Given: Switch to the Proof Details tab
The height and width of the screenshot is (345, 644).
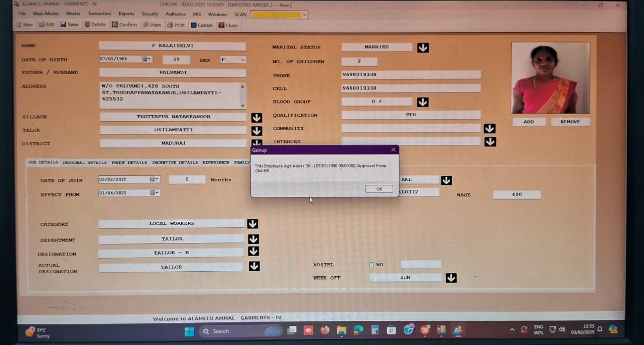Looking at the screenshot, I should click(129, 163).
